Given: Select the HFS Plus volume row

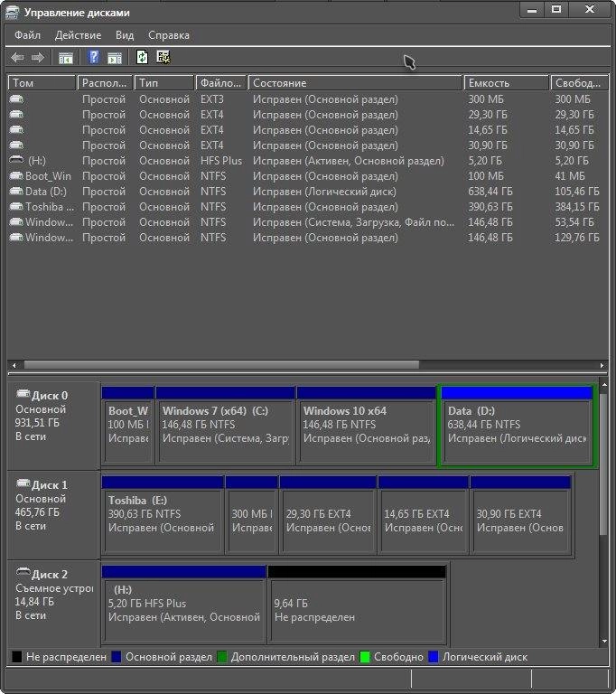Looking at the screenshot, I should pos(307,161).
